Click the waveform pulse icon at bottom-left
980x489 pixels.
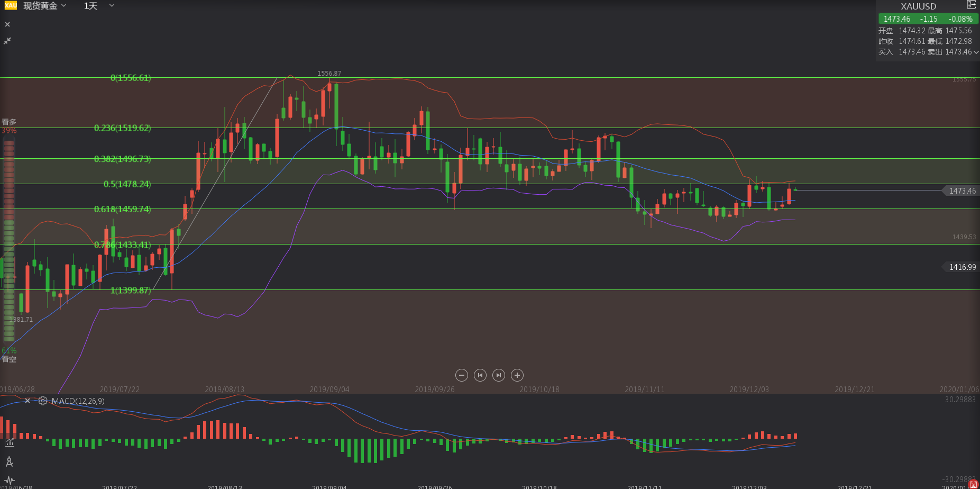point(9,481)
